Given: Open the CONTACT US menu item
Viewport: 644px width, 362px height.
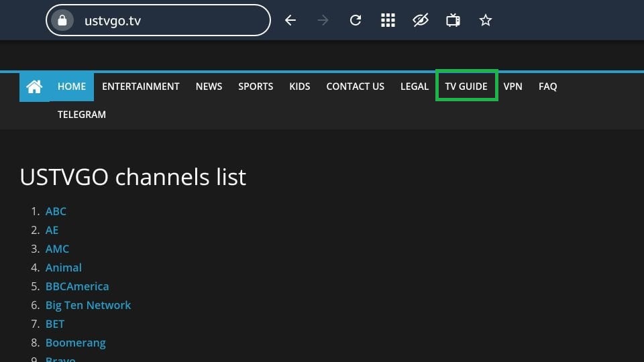Looking at the screenshot, I should pyautogui.click(x=356, y=86).
